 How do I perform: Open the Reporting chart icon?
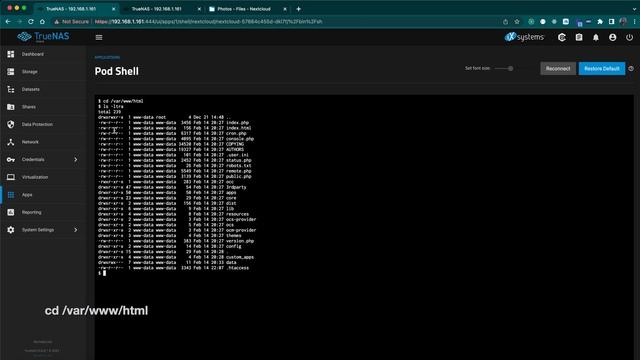[11, 212]
